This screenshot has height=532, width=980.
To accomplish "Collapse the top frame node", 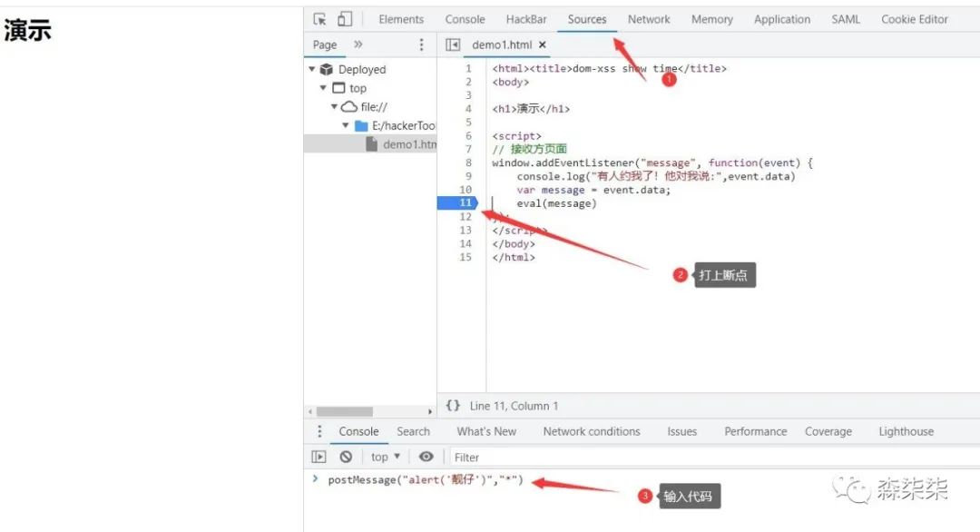I will 323,87.
